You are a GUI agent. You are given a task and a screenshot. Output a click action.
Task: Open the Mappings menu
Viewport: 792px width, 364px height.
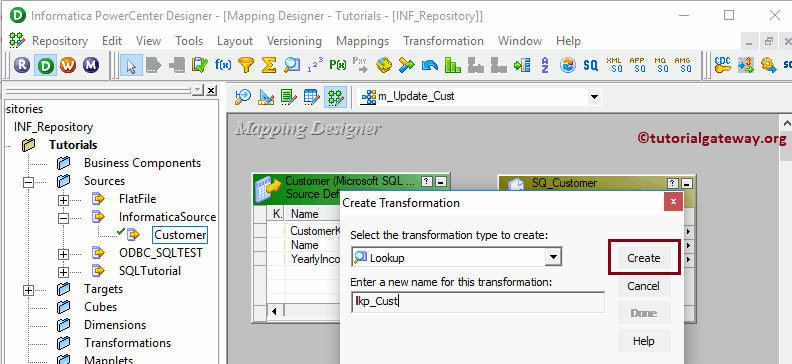[x=363, y=41]
